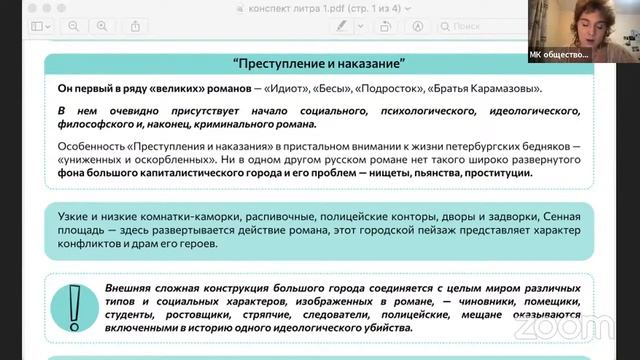Click the word «Идиот» in list
This screenshot has height=360, width=640.
click(x=287, y=89)
